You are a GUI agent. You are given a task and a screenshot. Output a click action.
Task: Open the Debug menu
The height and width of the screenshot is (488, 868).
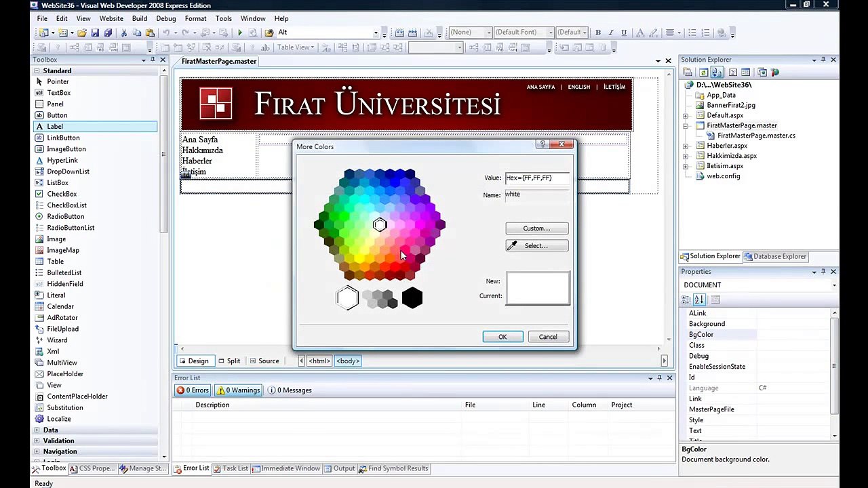coord(166,18)
